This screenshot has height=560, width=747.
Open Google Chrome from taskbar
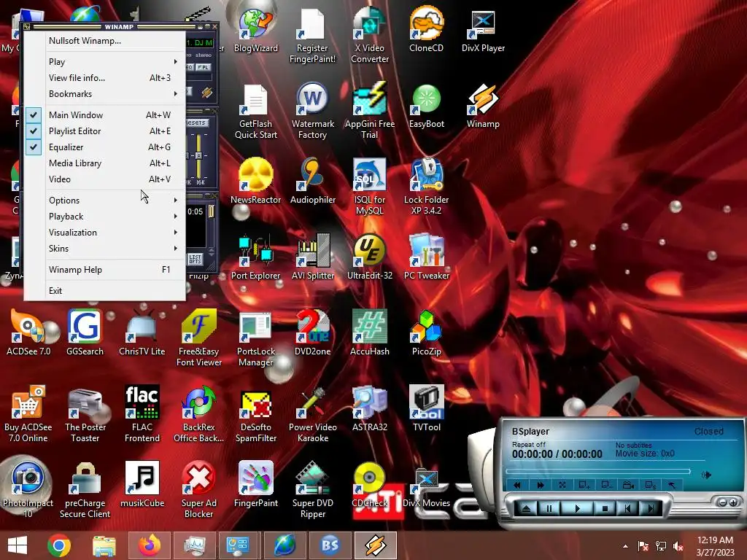(x=59, y=545)
